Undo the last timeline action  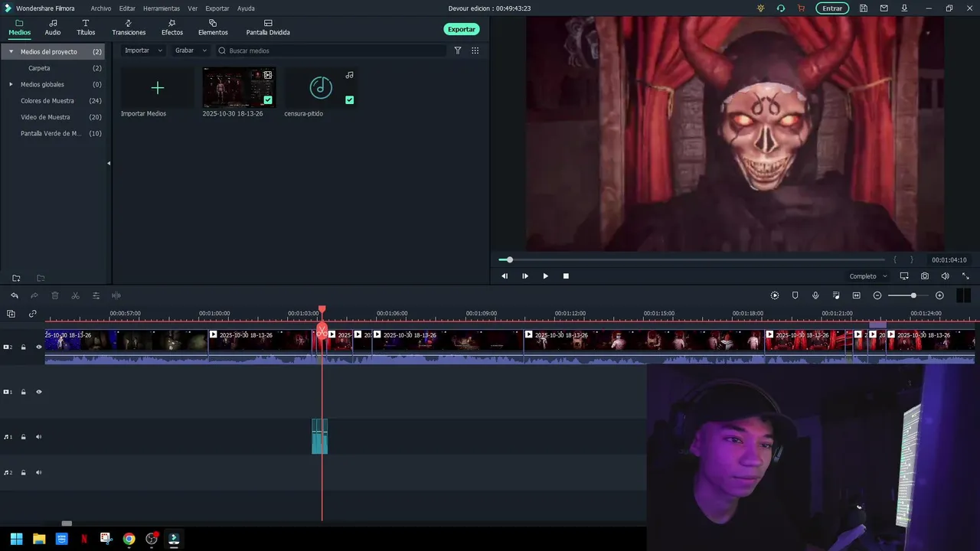pos(14,295)
